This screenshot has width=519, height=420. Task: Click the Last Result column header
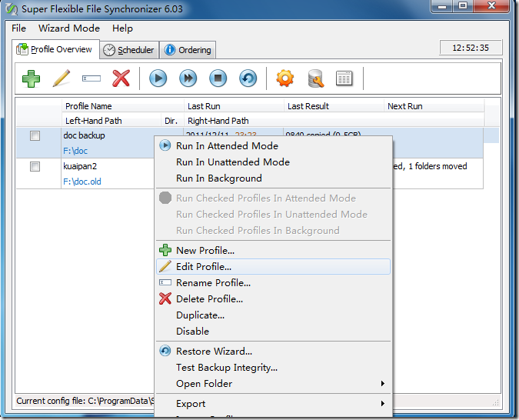[x=334, y=106]
